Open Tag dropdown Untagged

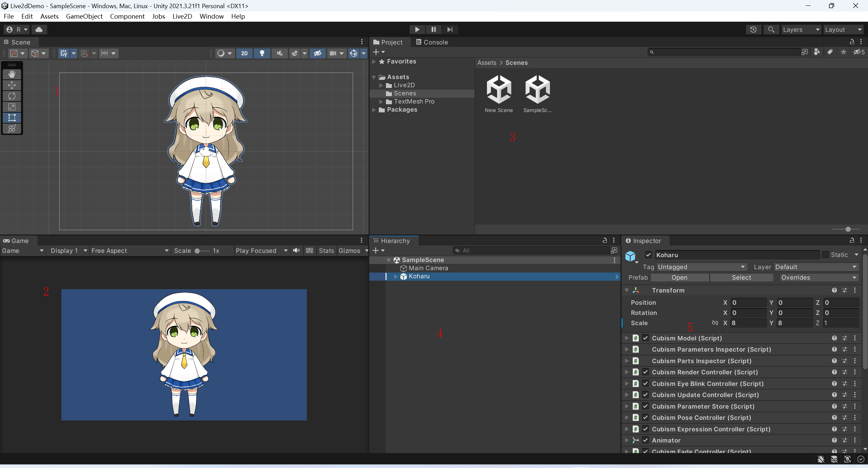(x=702, y=267)
